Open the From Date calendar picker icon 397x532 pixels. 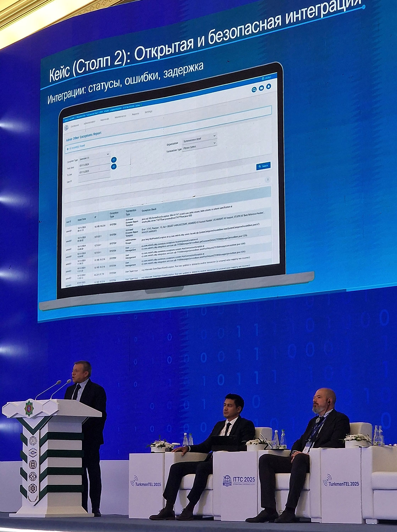(x=114, y=160)
